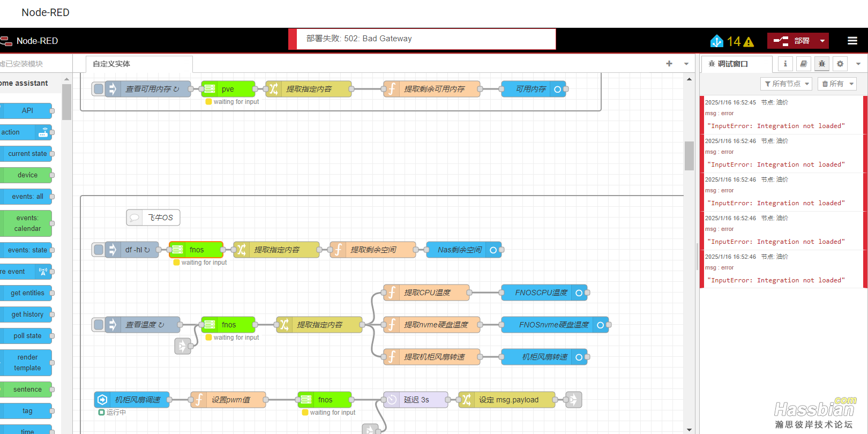The image size is (868, 434).
Task: Select the 提取剩余空间 function node
Action: [373, 250]
